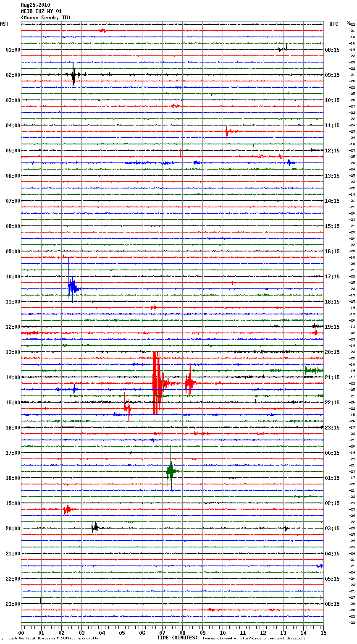Select the 01:00 MST time label

pyautogui.click(x=13, y=50)
